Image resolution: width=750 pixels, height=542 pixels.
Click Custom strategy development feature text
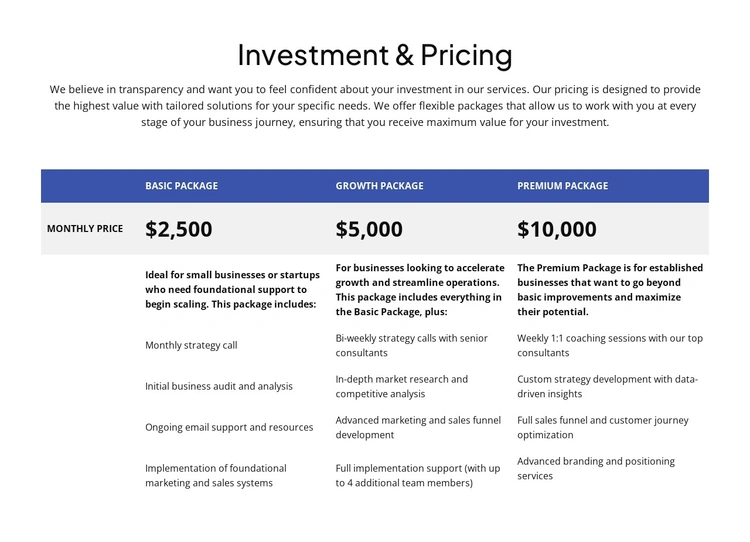pos(607,387)
